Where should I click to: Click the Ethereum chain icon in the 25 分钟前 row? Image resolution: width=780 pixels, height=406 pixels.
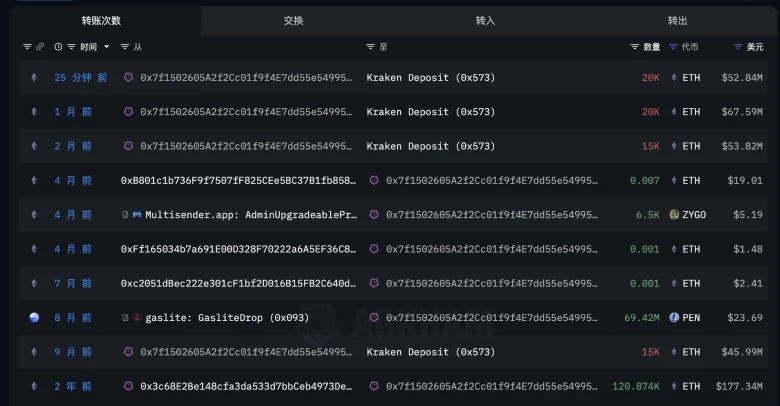click(x=34, y=78)
